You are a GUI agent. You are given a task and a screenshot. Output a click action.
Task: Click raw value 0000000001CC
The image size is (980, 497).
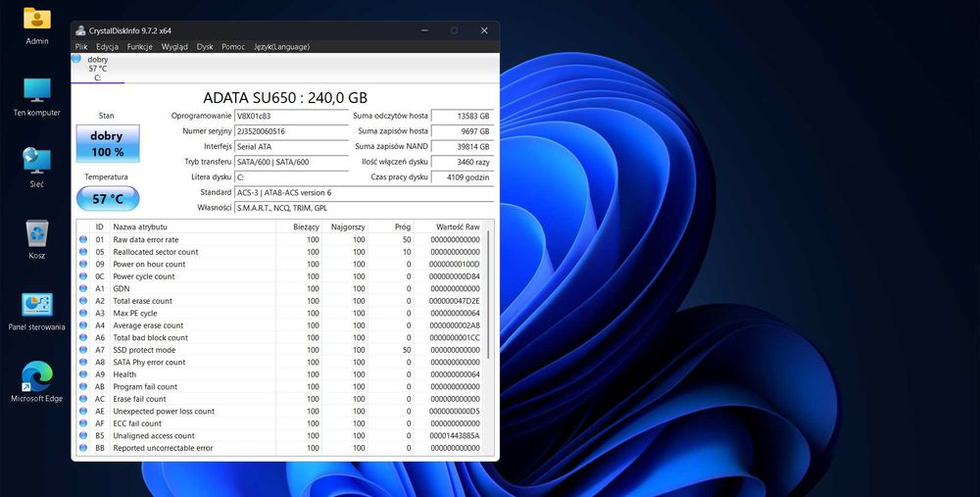(x=455, y=337)
